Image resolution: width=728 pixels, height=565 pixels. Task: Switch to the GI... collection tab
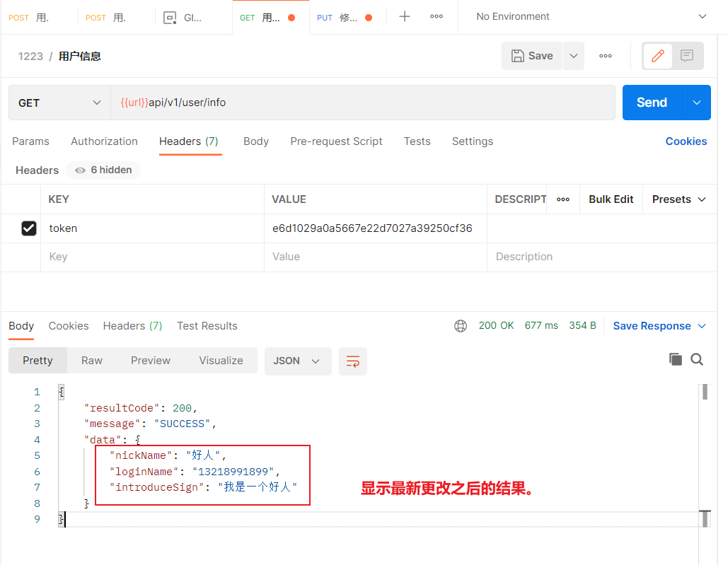point(183,18)
